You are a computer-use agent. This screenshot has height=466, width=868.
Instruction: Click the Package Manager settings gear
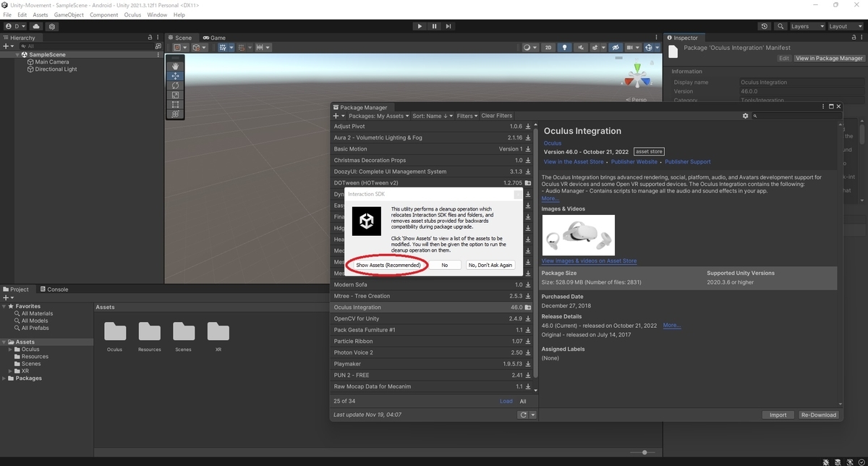coord(745,116)
